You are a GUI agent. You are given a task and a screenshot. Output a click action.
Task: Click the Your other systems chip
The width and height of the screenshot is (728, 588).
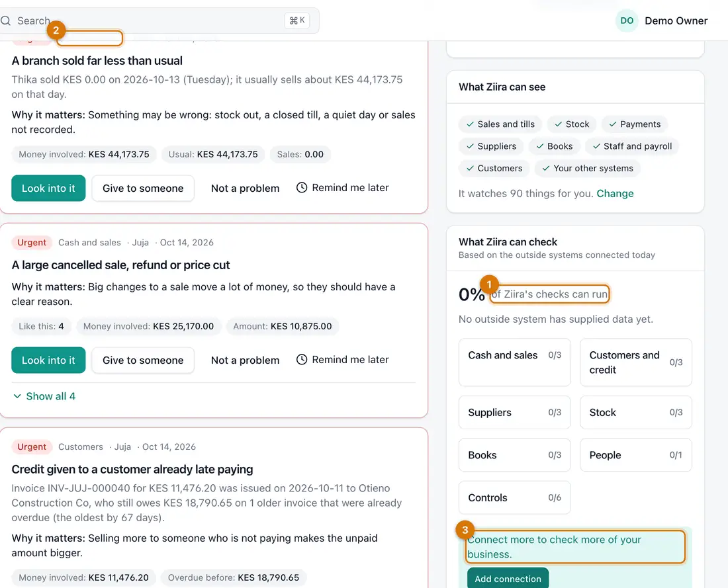click(x=587, y=168)
